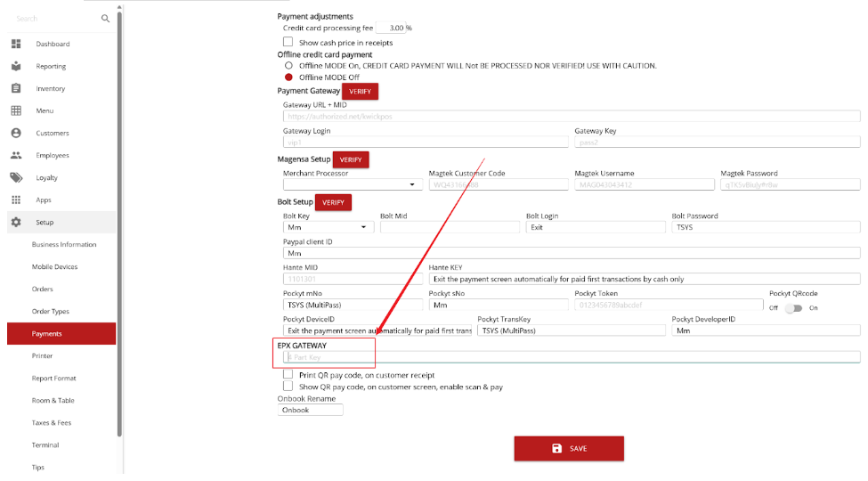Enable Show cash price in receipts
Screen dimensions: 868x481
pyautogui.click(x=288, y=42)
